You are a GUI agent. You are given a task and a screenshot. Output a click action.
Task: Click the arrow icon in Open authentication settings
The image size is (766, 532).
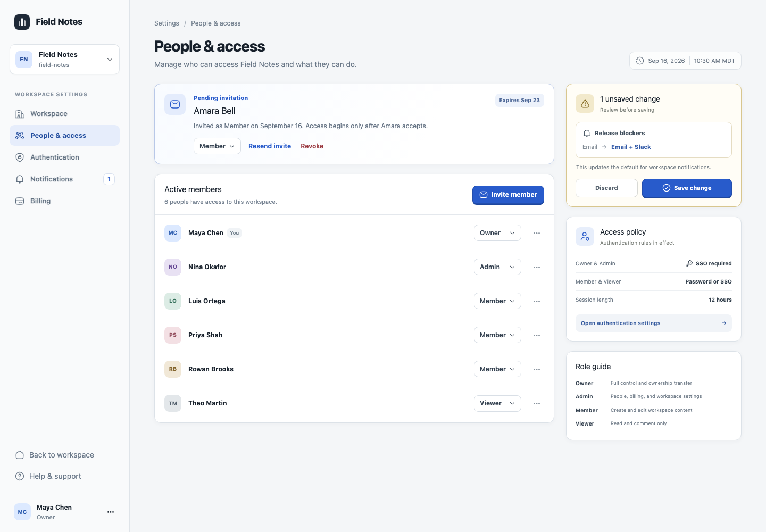[724, 323]
